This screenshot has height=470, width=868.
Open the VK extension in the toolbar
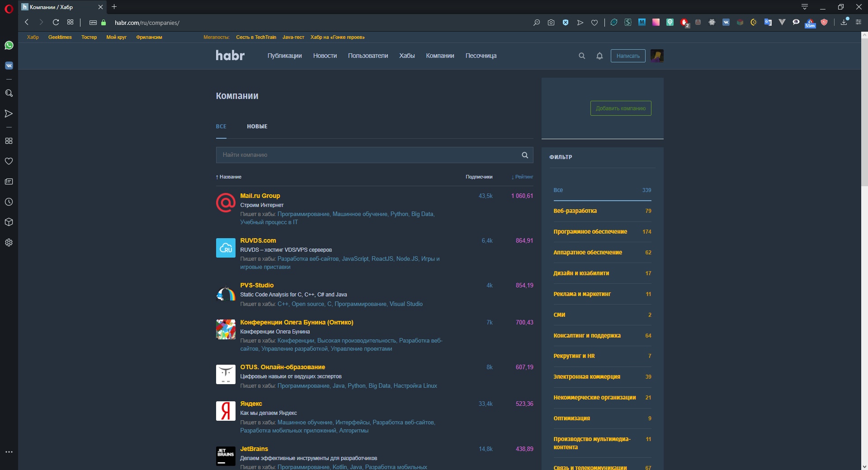pos(726,22)
